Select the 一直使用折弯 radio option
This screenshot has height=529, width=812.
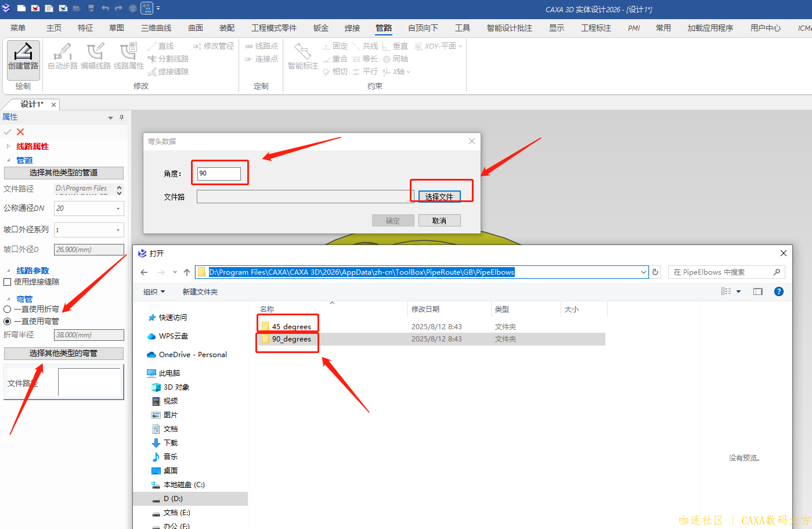click(8, 310)
